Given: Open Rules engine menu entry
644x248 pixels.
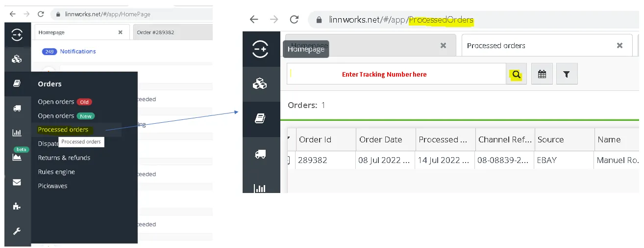Looking at the screenshot, I should point(56,172).
